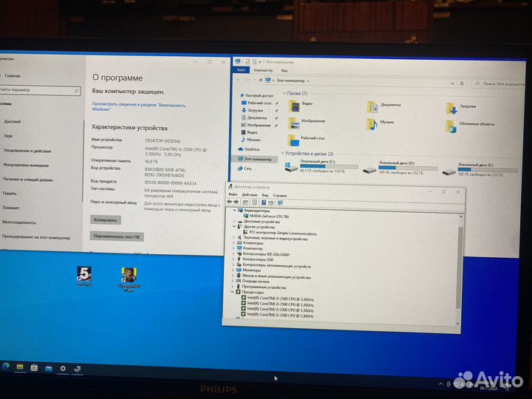
Task: Open the Файл tab in Explorer
Action: tap(241, 70)
